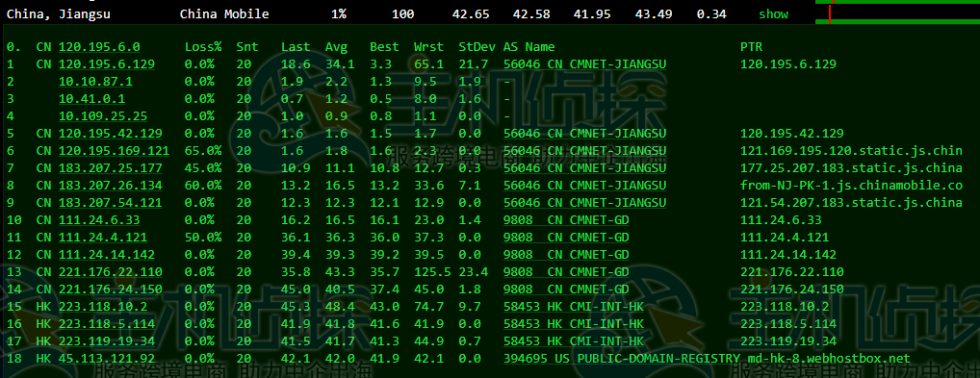Open AS 56046 CMNET-JIANGSU link in hop 1

coord(584,63)
